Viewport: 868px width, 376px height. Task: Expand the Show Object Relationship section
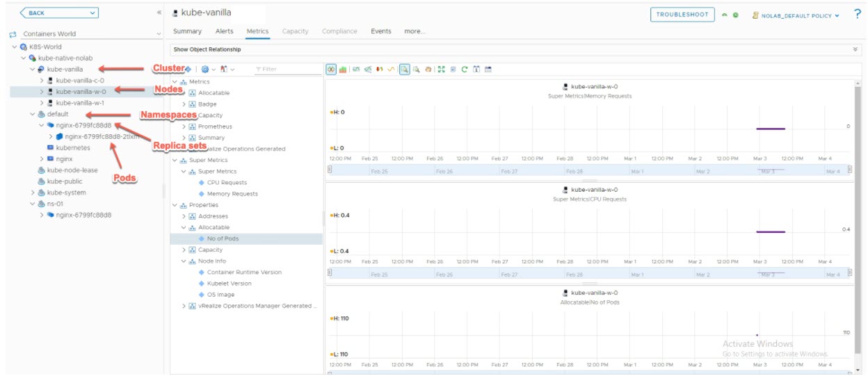[855, 49]
